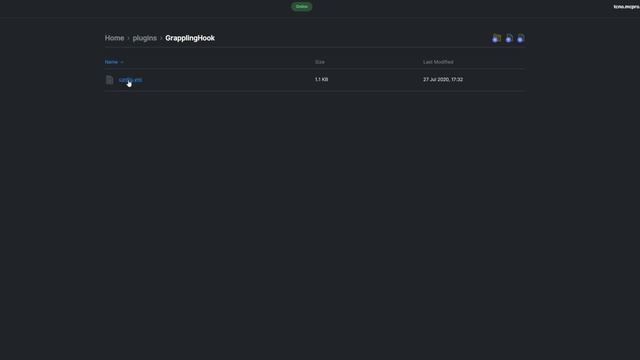The image size is (640, 360).
Task: Sort files by the Size column
Action: click(x=320, y=62)
